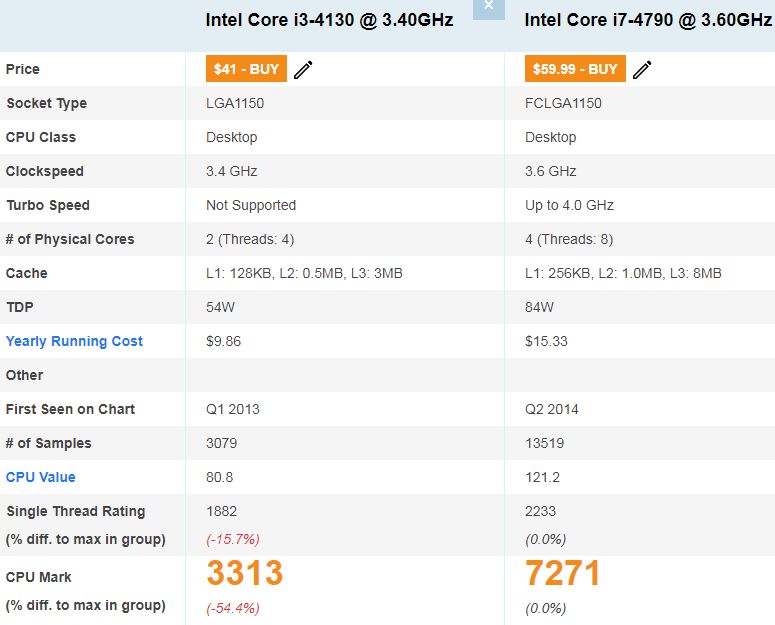Open the CPU Value link
Image resolution: width=775 pixels, height=625 pixels.
click(41, 477)
